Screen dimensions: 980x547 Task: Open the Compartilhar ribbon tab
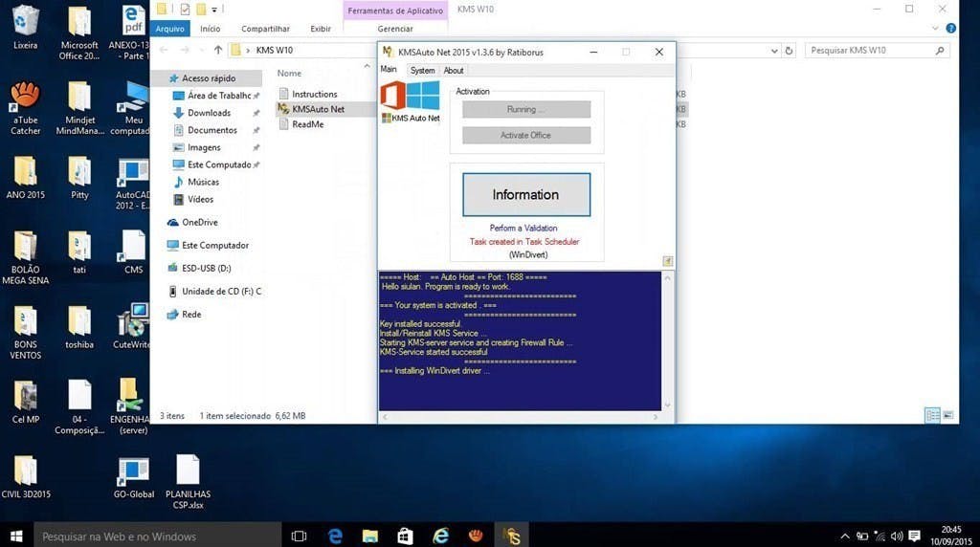(x=266, y=29)
